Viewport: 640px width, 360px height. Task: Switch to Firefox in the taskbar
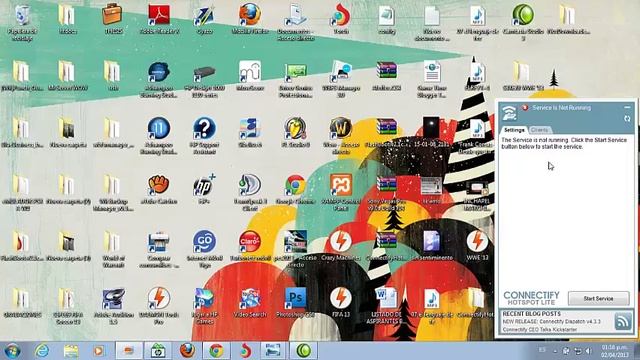(x=187, y=351)
